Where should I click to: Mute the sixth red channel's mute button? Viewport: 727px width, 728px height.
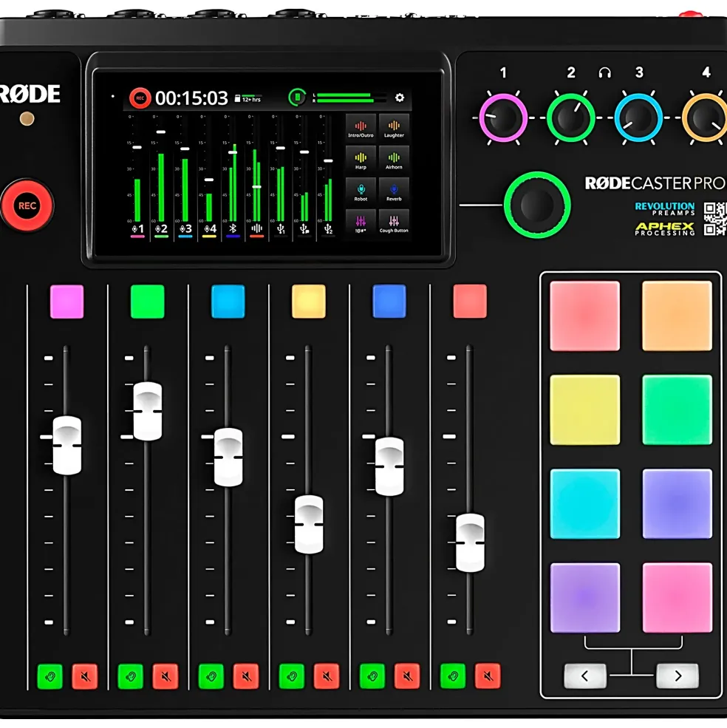pyautogui.click(x=488, y=676)
